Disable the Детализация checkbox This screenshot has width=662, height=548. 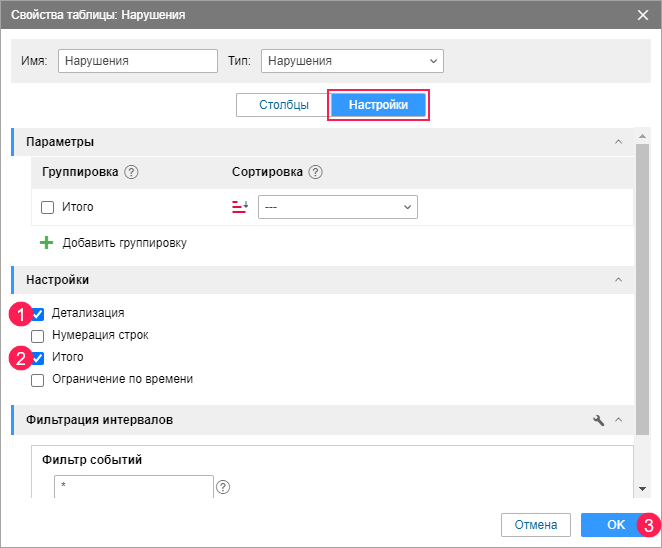pos(38,313)
